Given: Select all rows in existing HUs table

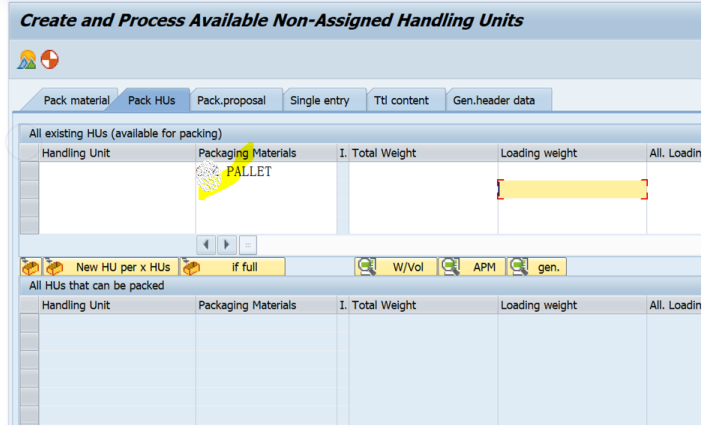Looking at the screenshot, I should [29, 153].
